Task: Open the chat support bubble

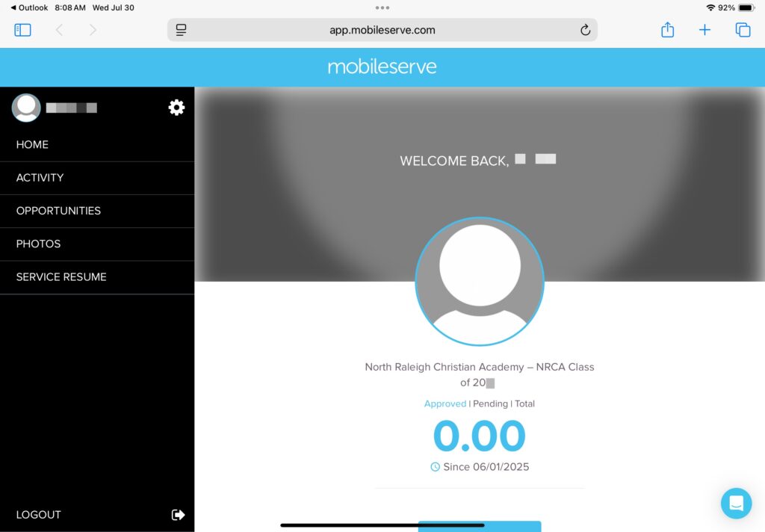Action: click(736, 503)
